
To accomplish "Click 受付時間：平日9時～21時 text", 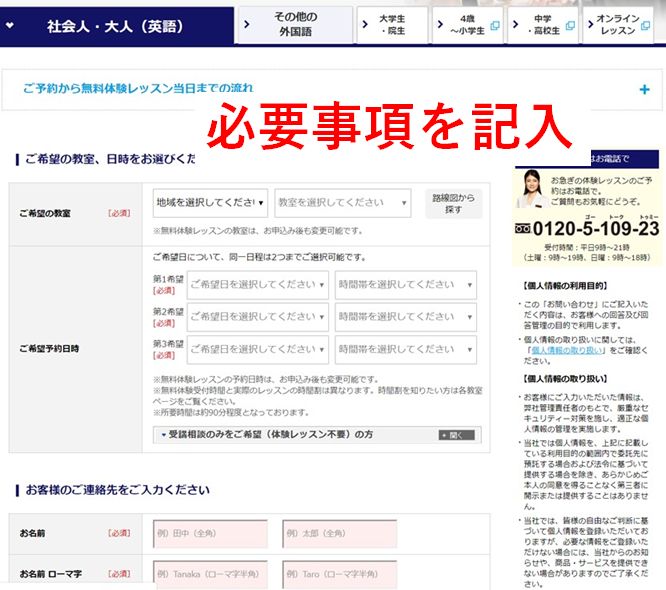I will coord(587,247).
